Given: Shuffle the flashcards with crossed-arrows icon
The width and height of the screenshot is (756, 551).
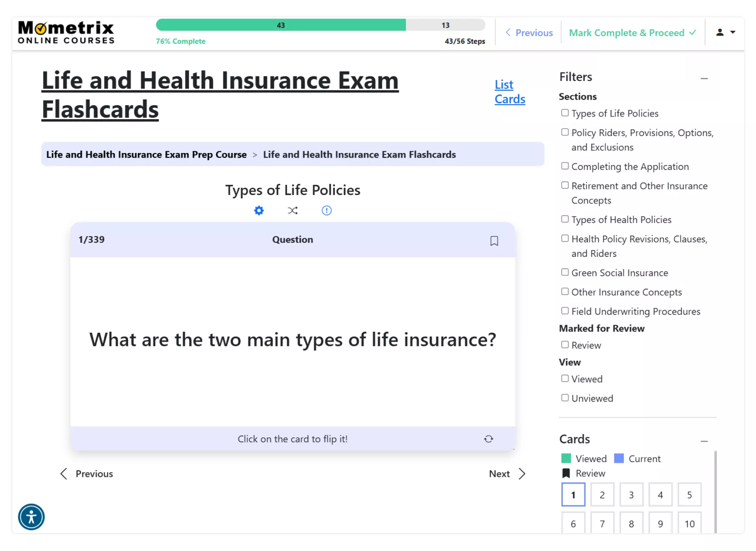Looking at the screenshot, I should point(292,210).
